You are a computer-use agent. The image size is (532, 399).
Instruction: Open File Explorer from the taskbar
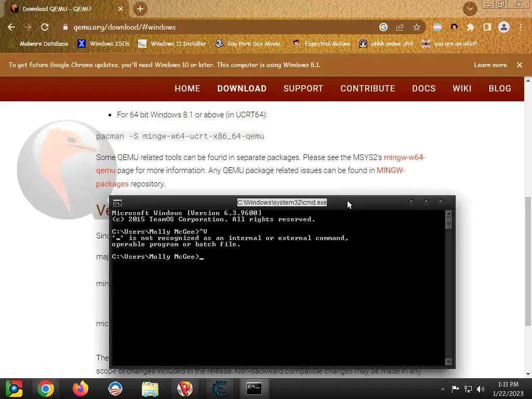[150, 389]
